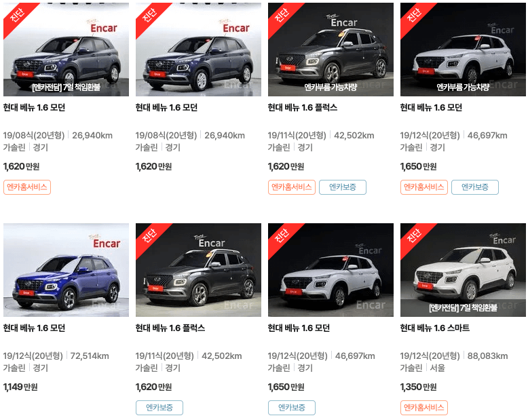Image resolution: width=528 pixels, height=420 pixels.
Task: Select the 1,350만원 price text
Action: pyautogui.click(x=418, y=387)
